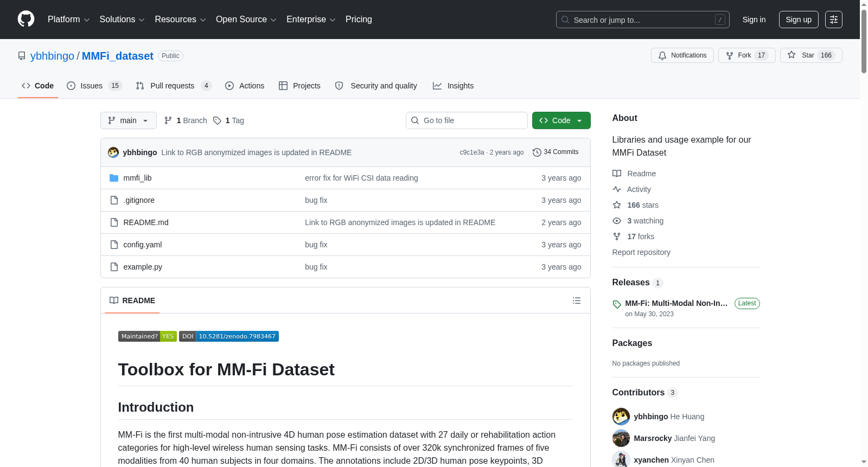This screenshot has width=868, height=467.
Task: Open Security and quality tab
Action: [376, 86]
